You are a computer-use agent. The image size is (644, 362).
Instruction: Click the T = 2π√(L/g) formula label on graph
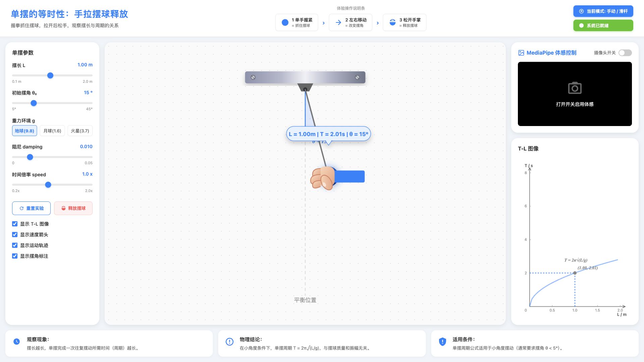point(576,260)
